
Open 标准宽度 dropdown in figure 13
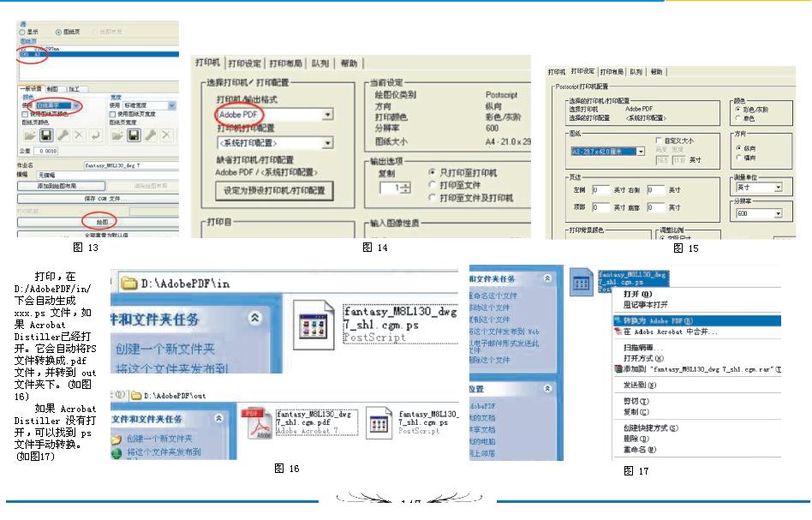coord(171,105)
